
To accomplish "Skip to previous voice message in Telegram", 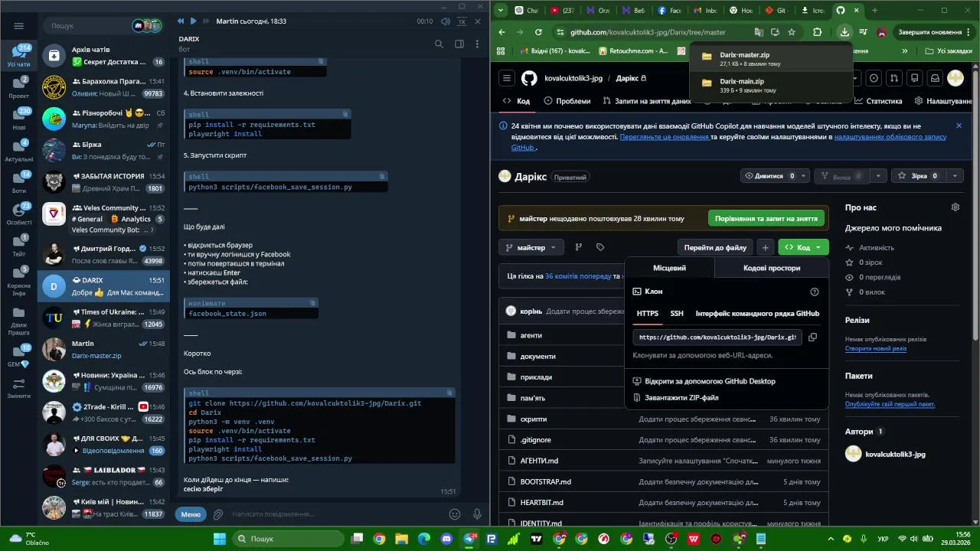I will point(181,21).
